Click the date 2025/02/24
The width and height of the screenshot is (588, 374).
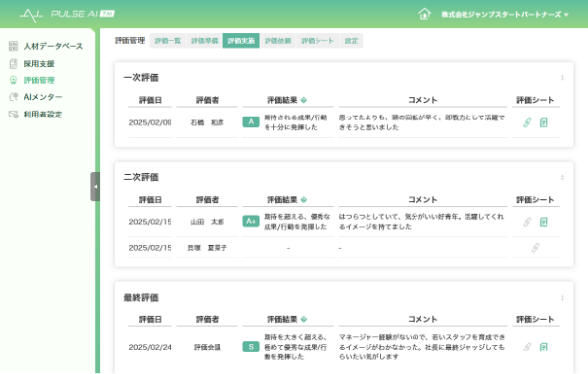[x=150, y=347]
